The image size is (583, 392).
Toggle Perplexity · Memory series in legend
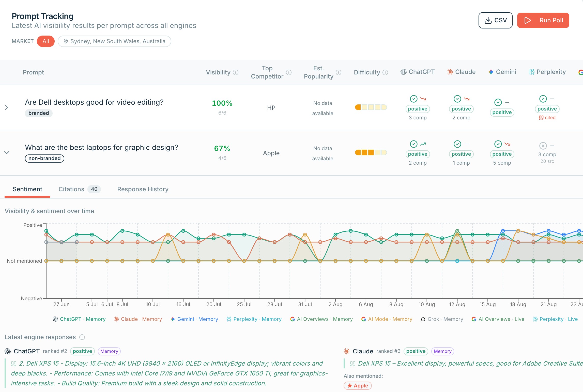254,319
